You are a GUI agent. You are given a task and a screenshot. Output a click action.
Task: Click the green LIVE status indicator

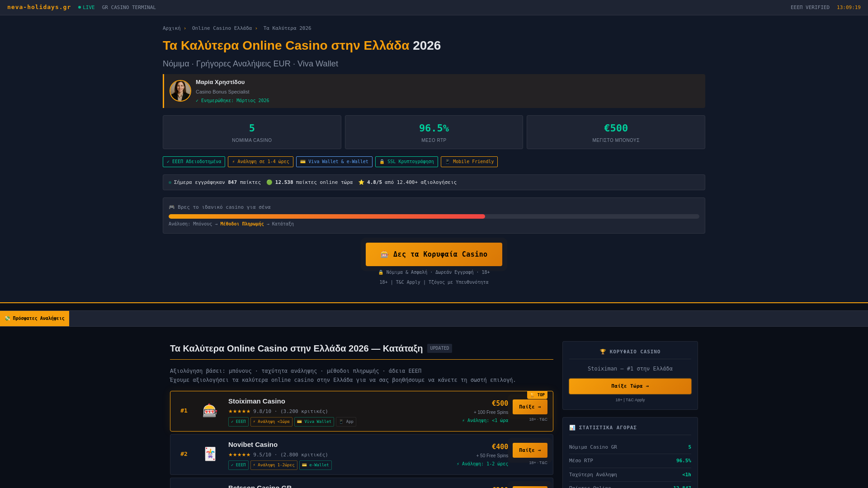click(86, 8)
